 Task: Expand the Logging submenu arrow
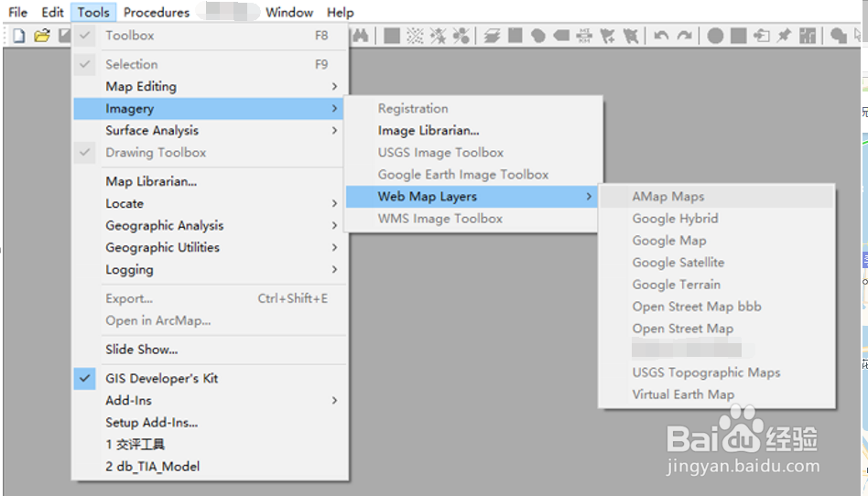334,270
